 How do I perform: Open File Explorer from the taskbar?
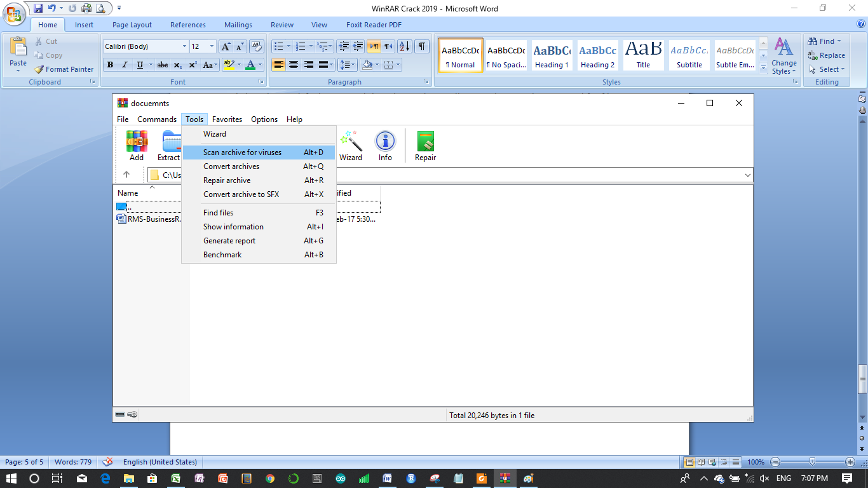[x=128, y=478]
